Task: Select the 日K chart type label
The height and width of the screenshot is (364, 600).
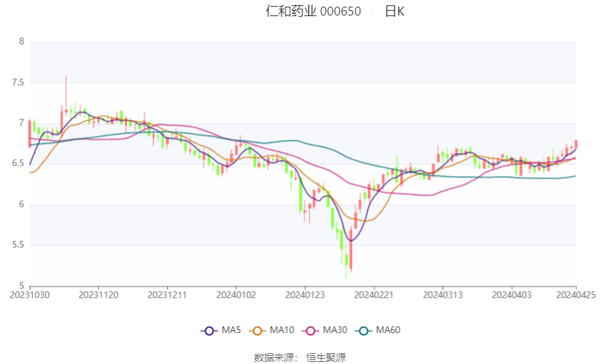Action: coord(394,11)
